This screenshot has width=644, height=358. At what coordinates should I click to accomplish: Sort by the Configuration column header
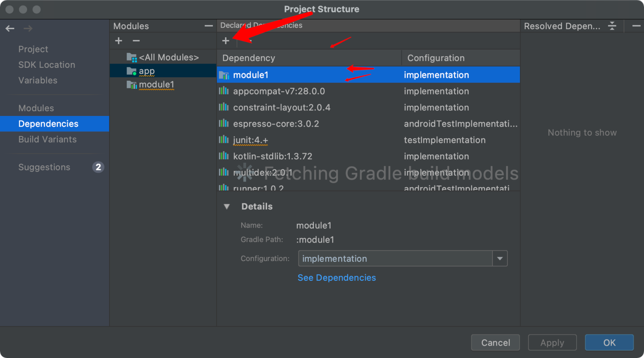click(x=461, y=58)
